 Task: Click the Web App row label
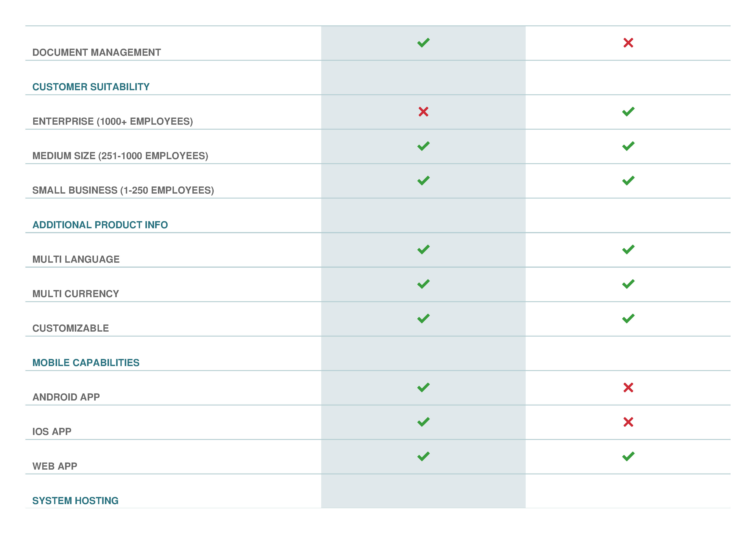click(55, 466)
